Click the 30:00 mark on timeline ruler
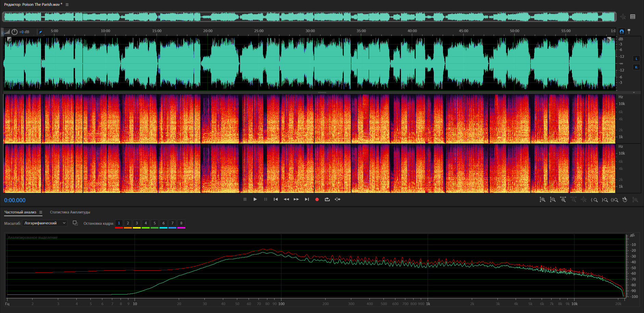The height and width of the screenshot is (313, 644). (x=310, y=31)
